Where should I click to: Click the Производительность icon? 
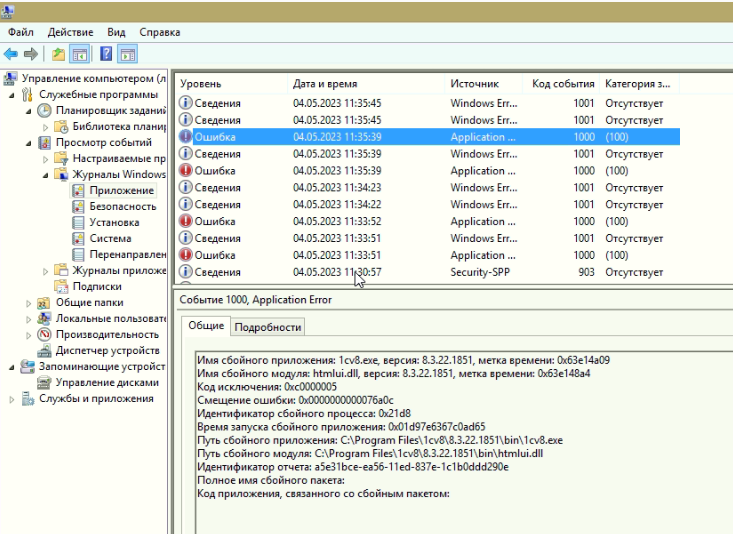[44, 335]
